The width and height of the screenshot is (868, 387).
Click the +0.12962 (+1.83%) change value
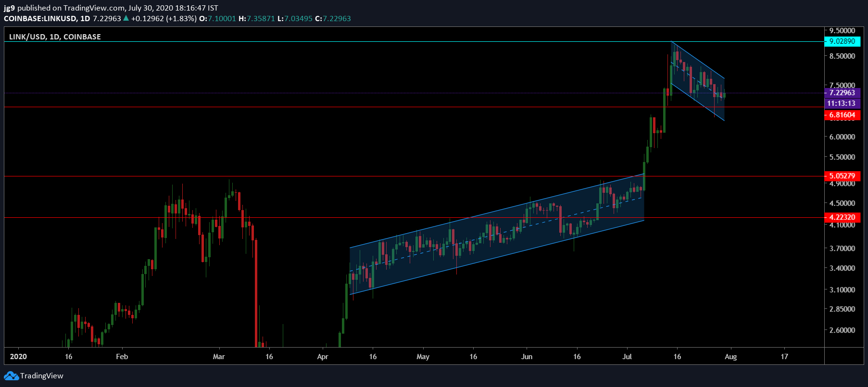point(164,19)
